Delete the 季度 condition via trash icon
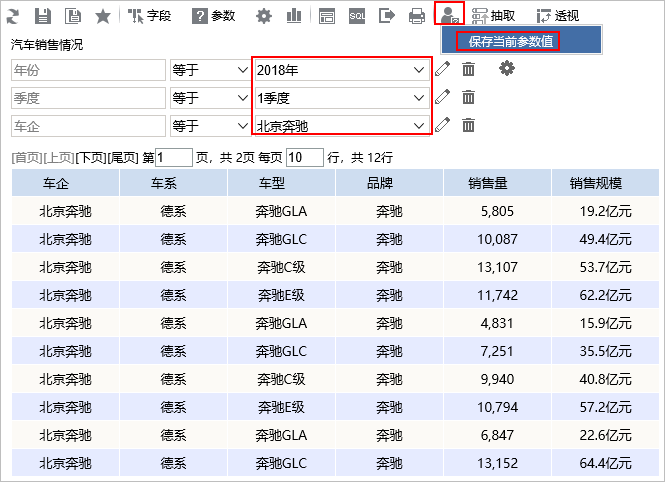This screenshot has height=482, width=665. [468, 97]
